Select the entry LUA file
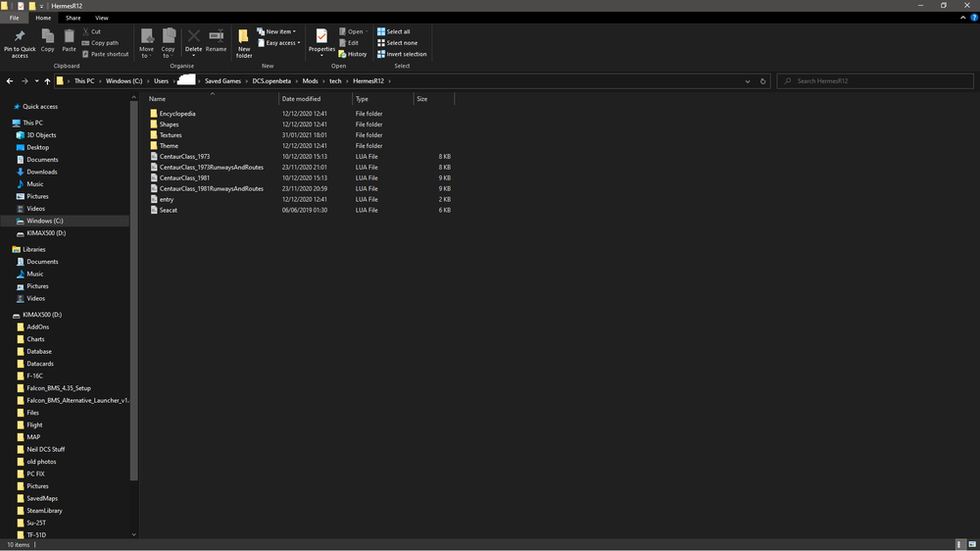980x551 pixels. 167,199
